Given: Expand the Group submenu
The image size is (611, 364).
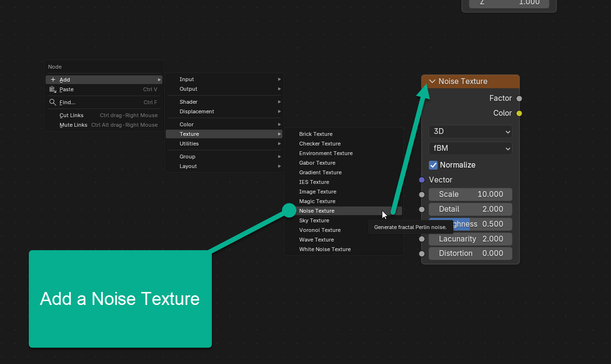Looking at the screenshot, I should tap(224, 157).
